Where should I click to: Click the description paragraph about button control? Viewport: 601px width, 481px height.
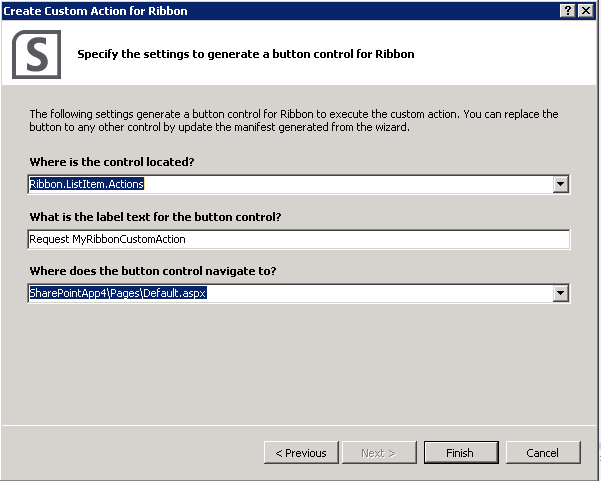(294, 120)
